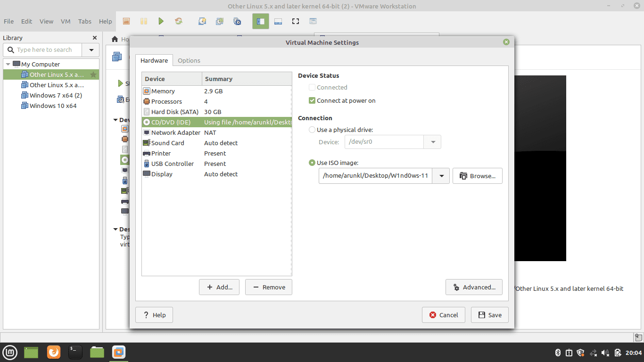Viewport: 644px width, 362px height.
Task: Click the Add... button
Action: click(219, 287)
